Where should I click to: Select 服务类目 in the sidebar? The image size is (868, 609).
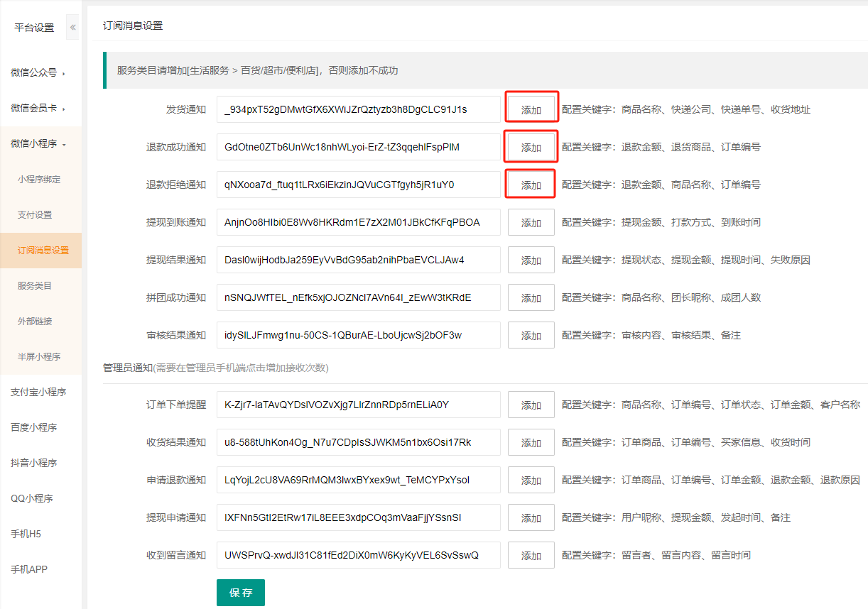point(35,285)
